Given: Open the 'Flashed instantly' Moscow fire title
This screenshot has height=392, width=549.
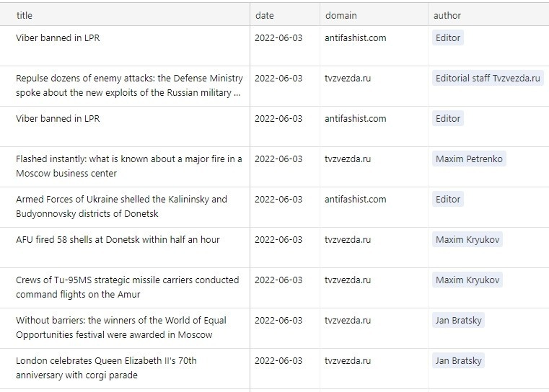Looking at the screenshot, I should (x=129, y=166).
